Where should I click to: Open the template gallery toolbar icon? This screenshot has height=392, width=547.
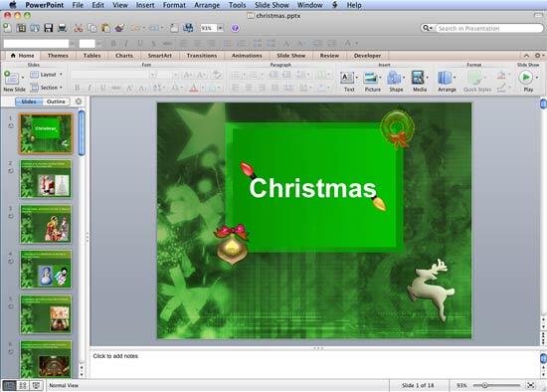coord(21,28)
